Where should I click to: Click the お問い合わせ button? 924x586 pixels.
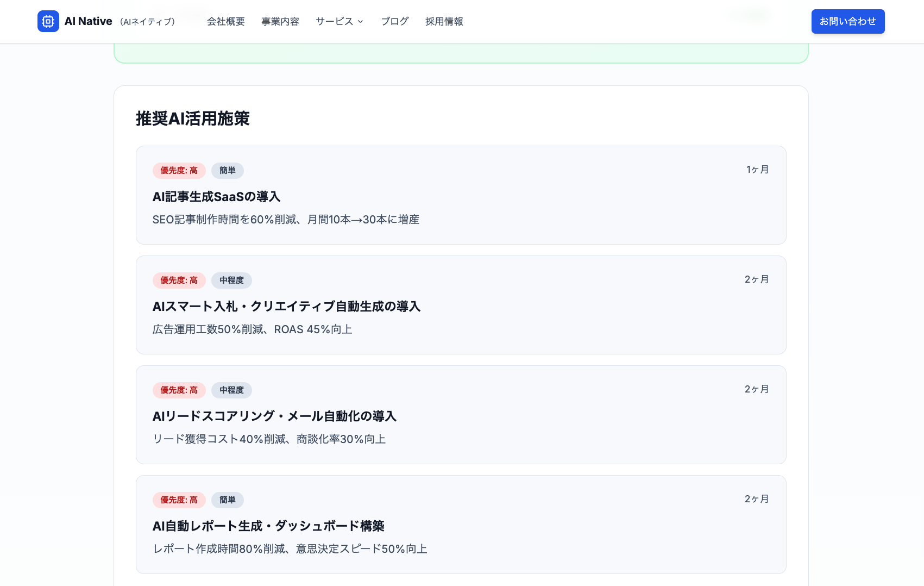pyautogui.click(x=848, y=21)
